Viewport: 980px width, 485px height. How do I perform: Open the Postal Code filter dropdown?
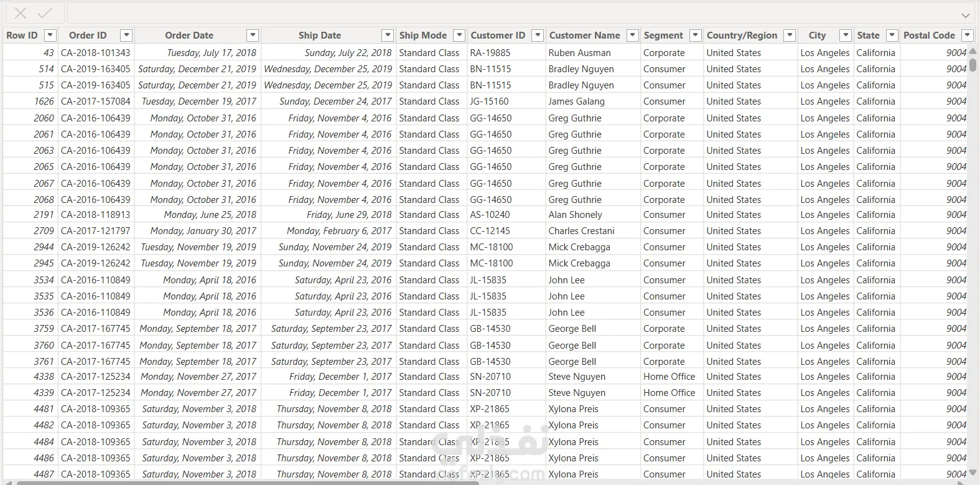(x=967, y=35)
